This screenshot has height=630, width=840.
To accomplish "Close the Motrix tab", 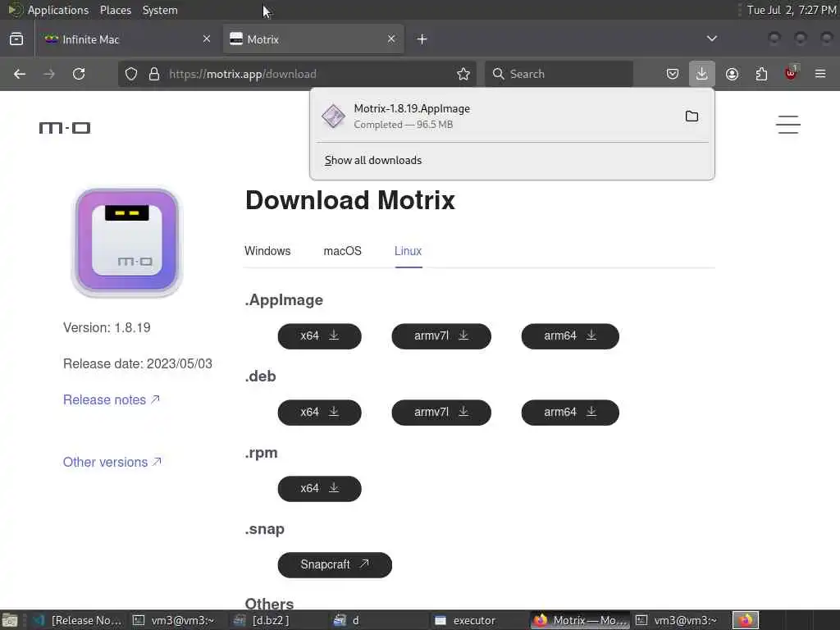I will click(x=391, y=39).
